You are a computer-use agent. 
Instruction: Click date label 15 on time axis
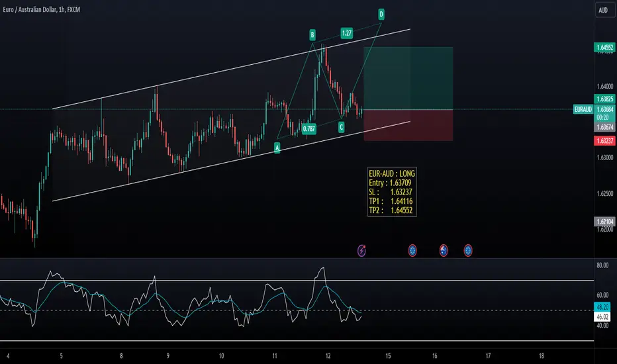pos(388,356)
